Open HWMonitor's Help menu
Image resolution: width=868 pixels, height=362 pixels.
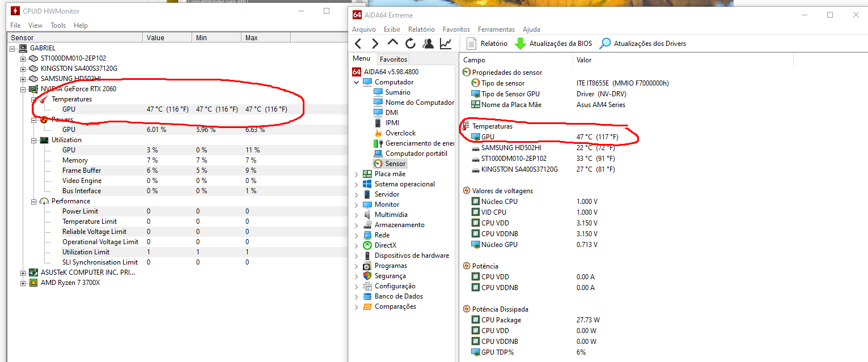(x=81, y=25)
